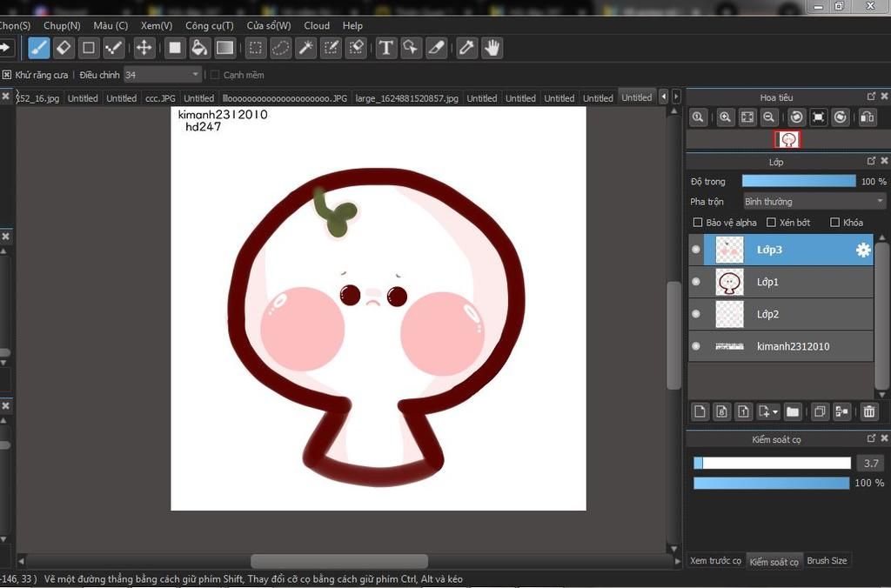Expand the Điều chỉnh value dropdown
891x588 pixels.
(x=195, y=76)
